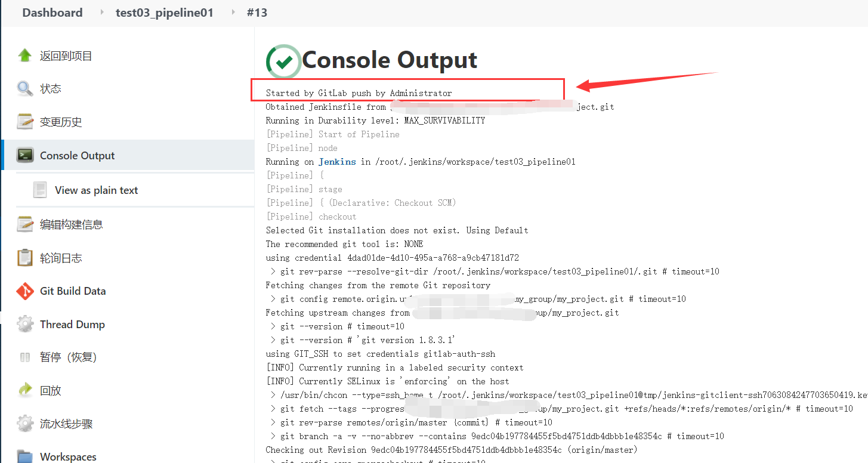Click the pause icon beside 暂停(恢复)
Image resolution: width=868 pixels, height=463 pixels.
tap(24, 357)
